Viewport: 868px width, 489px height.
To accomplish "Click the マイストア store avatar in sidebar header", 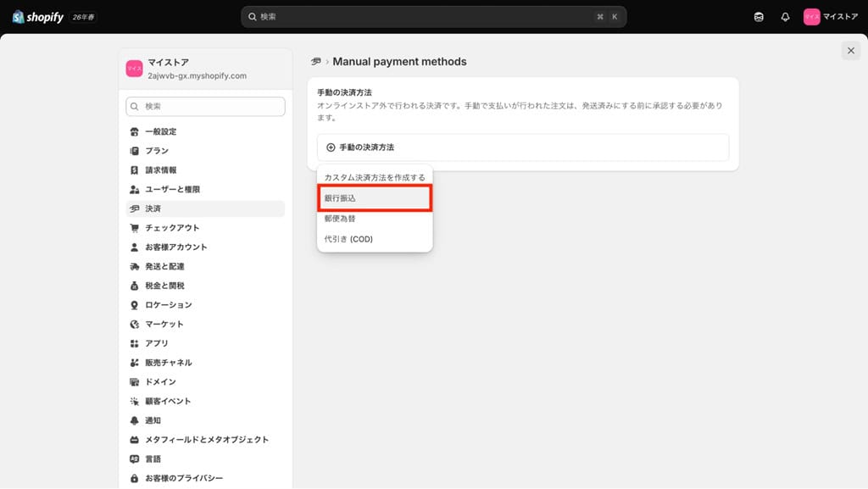I will 134,69.
